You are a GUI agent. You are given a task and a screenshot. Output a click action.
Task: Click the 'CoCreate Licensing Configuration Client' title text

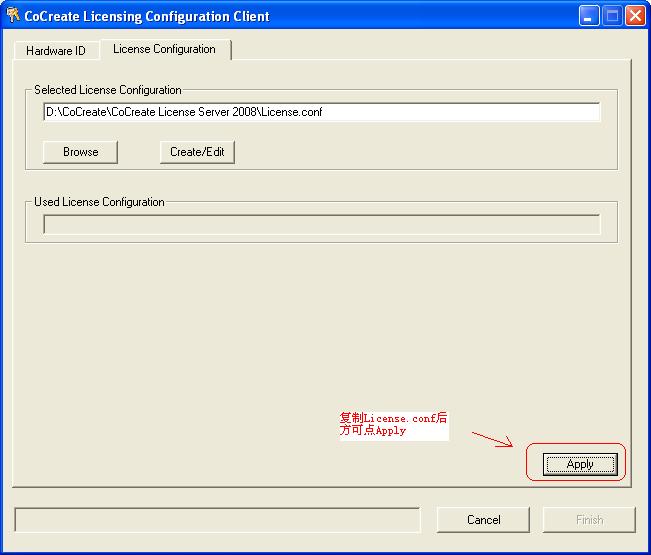pos(147,16)
